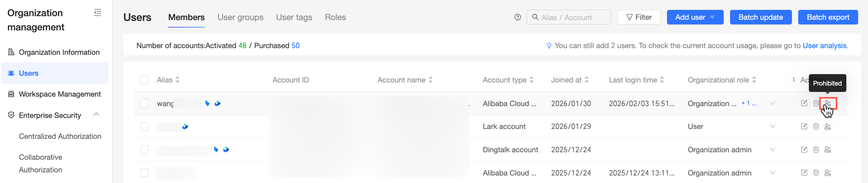Viewport: 868px width, 183px height.
Task: Sort by Last login time column
Action: tap(662, 80)
